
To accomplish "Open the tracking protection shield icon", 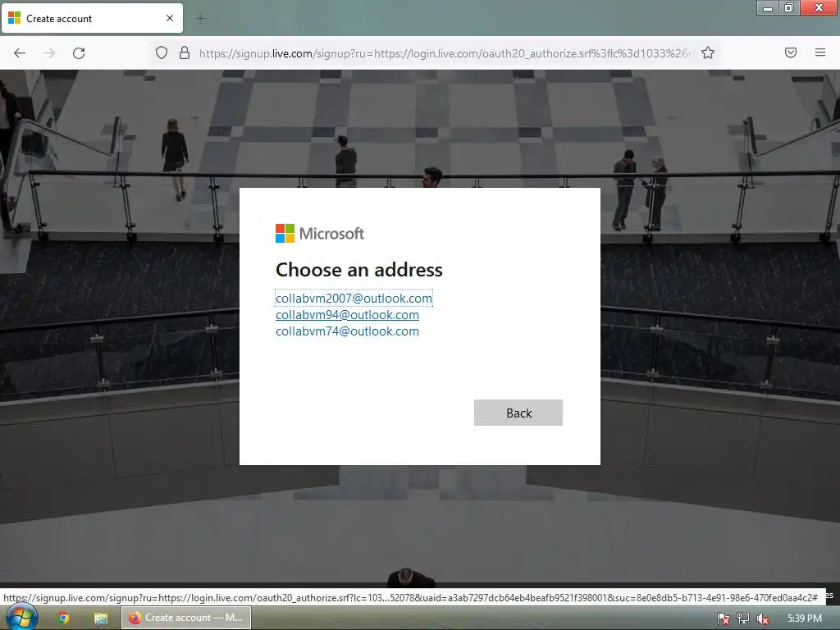I will tap(162, 52).
